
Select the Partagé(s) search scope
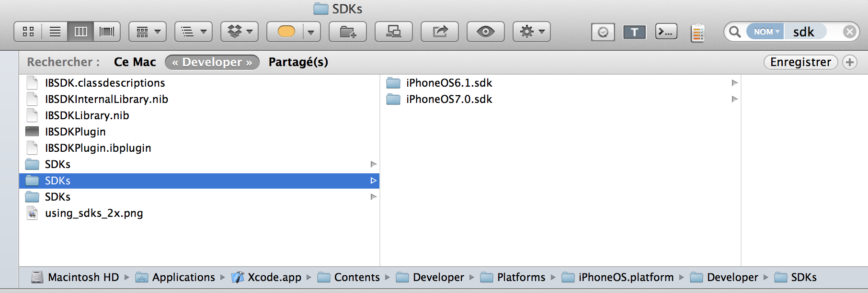click(298, 62)
